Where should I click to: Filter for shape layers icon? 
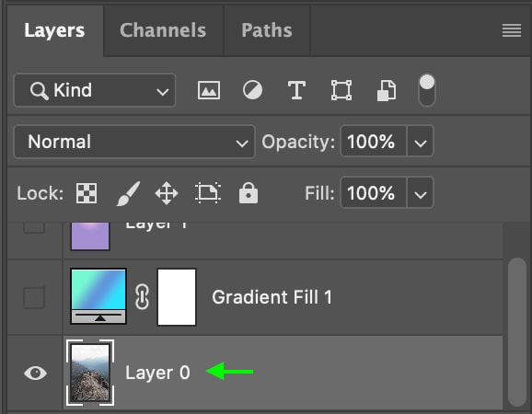pyautogui.click(x=341, y=90)
